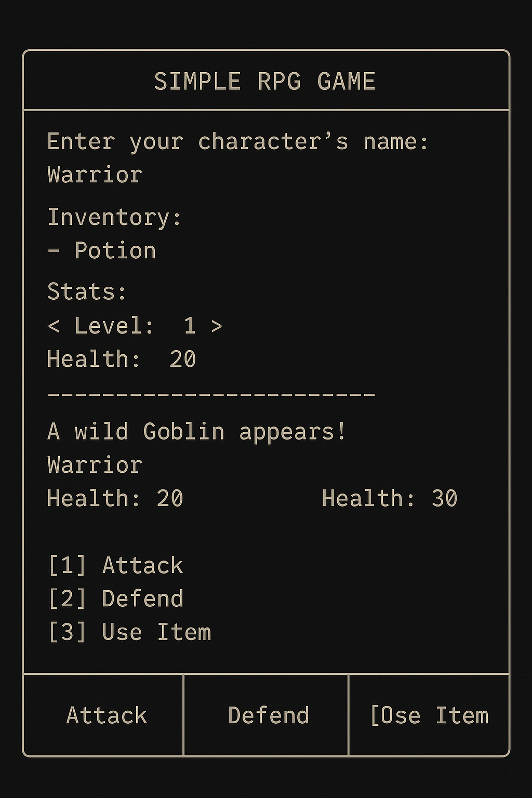The height and width of the screenshot is (798, 532).
Task: Click the Use Item button
Action: [x=430, y=715]
